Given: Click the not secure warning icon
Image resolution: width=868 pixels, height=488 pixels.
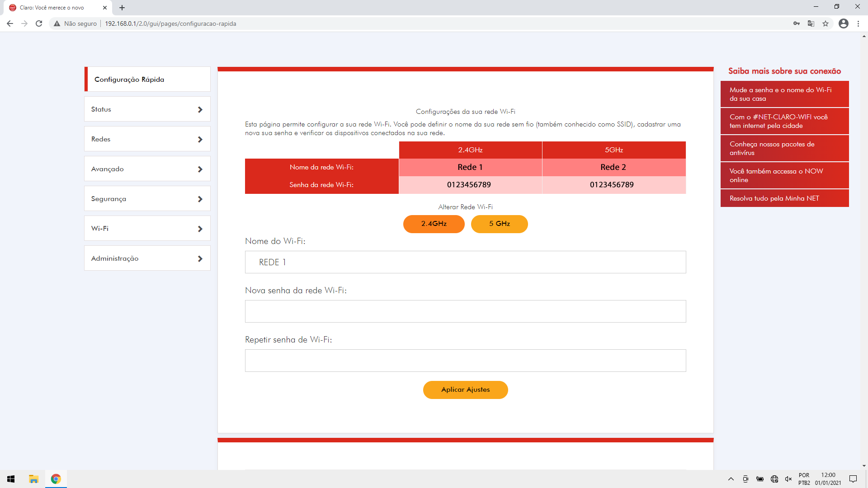Looking at the screenshot, I should (x=57, y=23).
